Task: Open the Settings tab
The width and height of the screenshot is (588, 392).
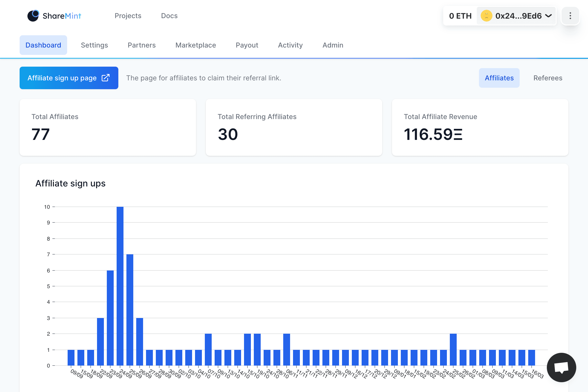Action: [94, 45]
